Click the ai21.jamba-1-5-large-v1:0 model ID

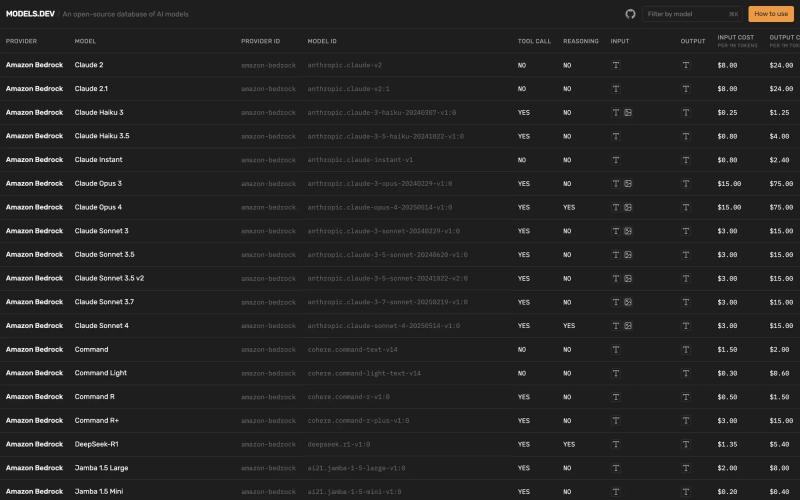click(x=356, y=468)
